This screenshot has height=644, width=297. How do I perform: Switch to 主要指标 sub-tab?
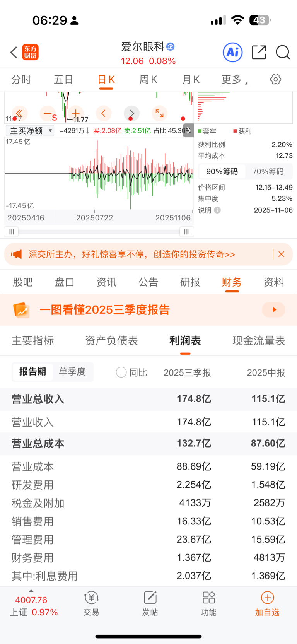[x=33, y=341]
